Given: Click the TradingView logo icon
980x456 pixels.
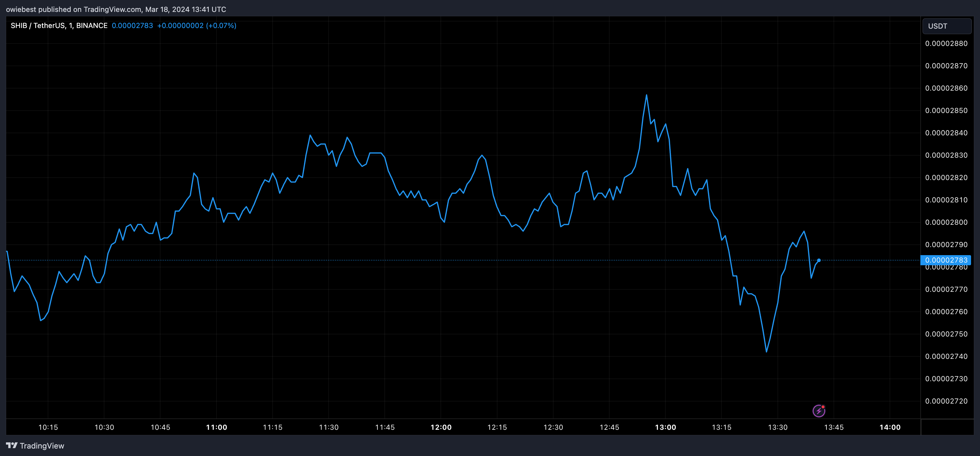Looking at the screenshot, I should click(x=12, y=445).
